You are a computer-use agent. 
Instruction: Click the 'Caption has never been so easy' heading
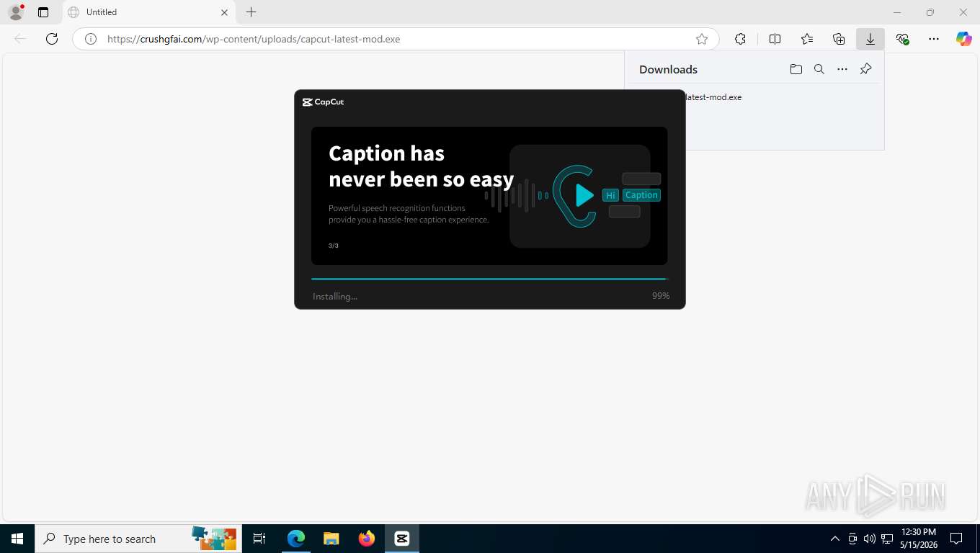click(421, 166)
